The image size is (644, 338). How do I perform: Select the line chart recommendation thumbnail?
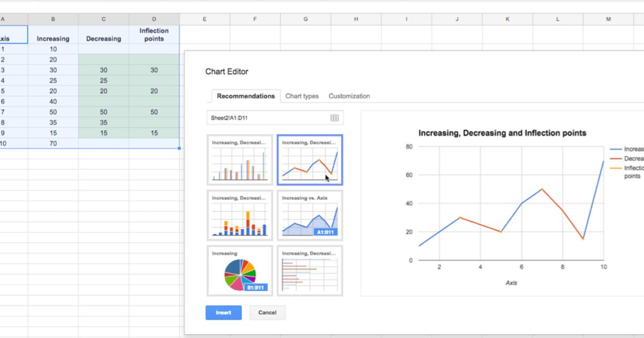310,159
